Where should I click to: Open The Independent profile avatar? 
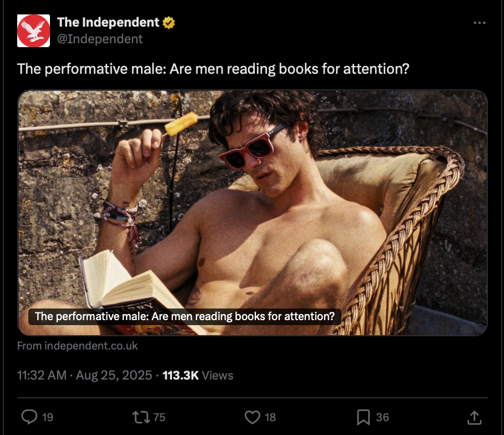coord(33,31)
